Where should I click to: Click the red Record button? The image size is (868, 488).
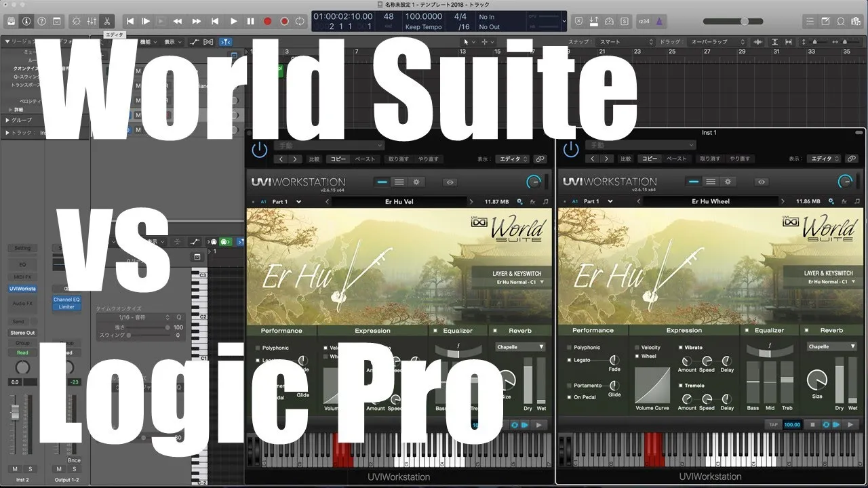pos(267,21)
